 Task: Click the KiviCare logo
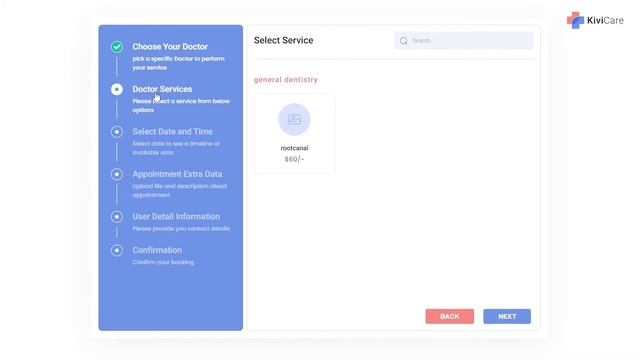pyautogui.click(x=595, y=20)
